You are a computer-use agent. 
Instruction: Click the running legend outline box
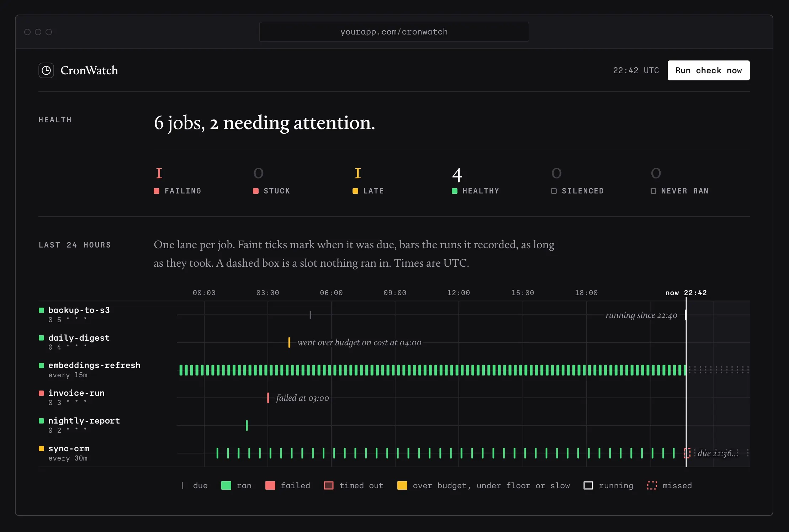tap(588, 485)
